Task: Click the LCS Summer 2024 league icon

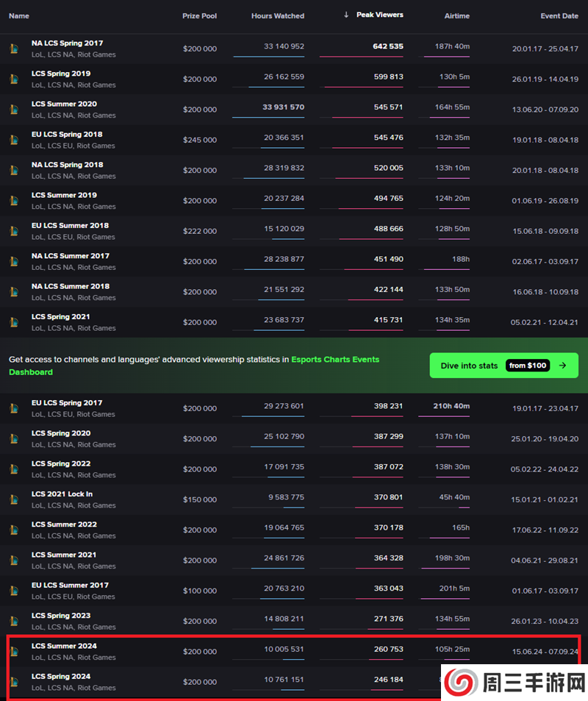Action: click(x=14, y=651)
